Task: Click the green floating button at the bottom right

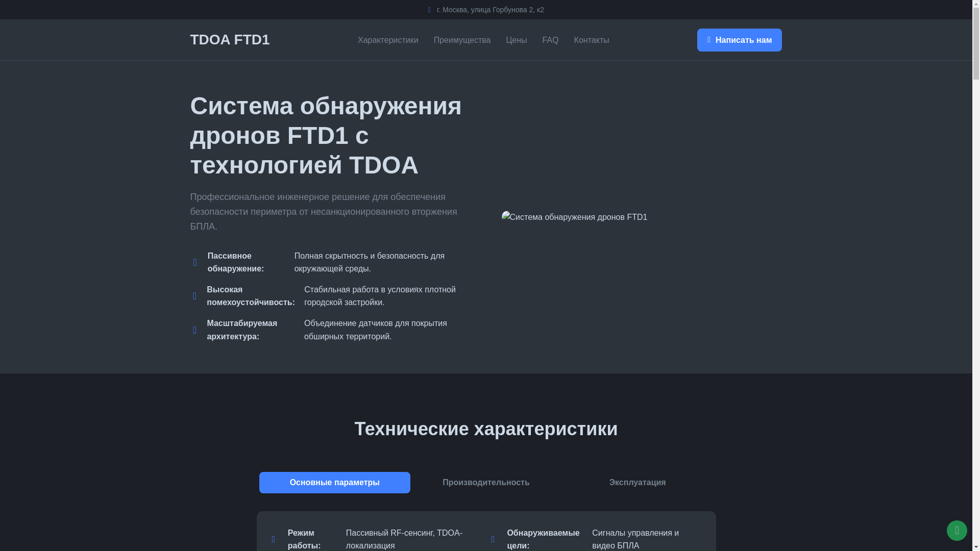Action: point(957,531)
